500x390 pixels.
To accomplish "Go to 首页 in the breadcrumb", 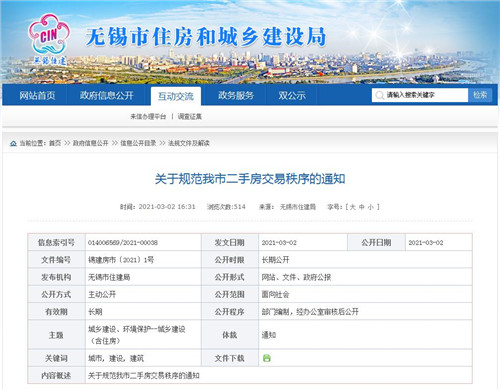I will point(55,143).
